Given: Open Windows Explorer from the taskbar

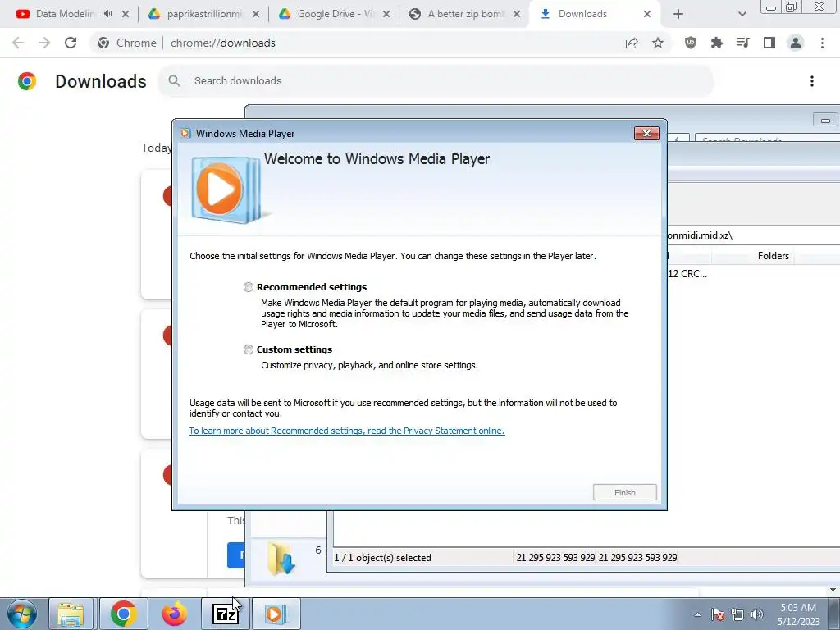Looking at the screenshot, I should (71, 614).
